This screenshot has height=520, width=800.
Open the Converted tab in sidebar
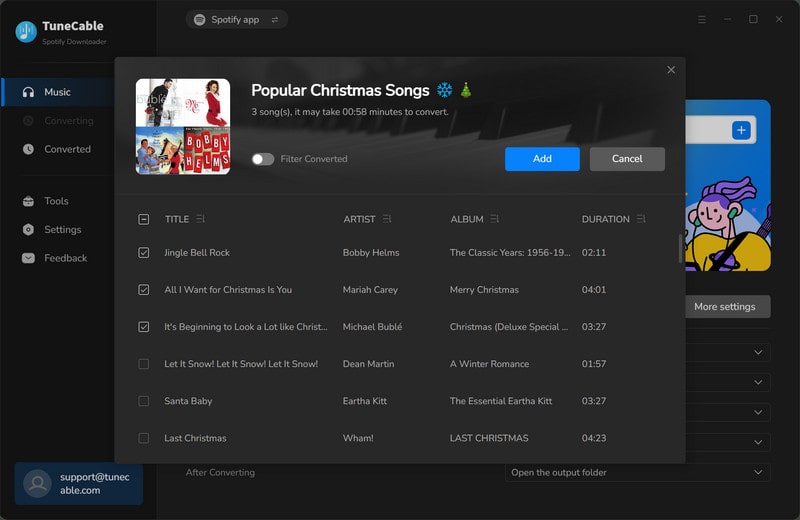67,149
